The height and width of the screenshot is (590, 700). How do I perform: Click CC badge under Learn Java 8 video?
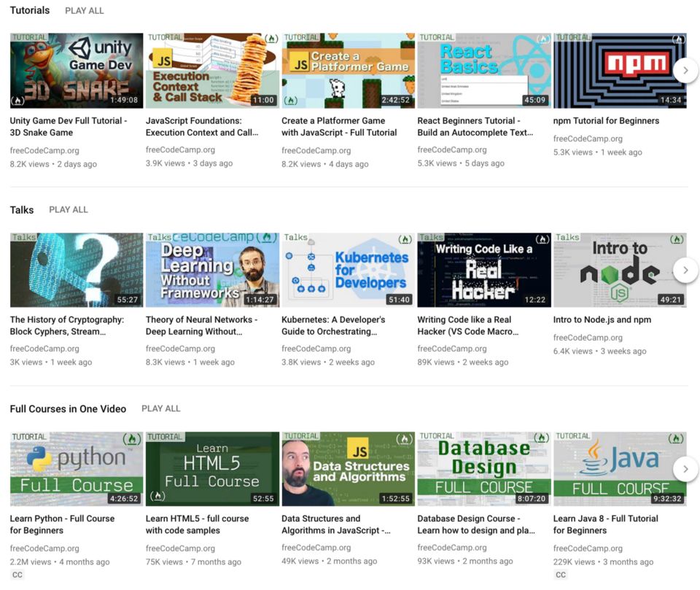point(561,575)
